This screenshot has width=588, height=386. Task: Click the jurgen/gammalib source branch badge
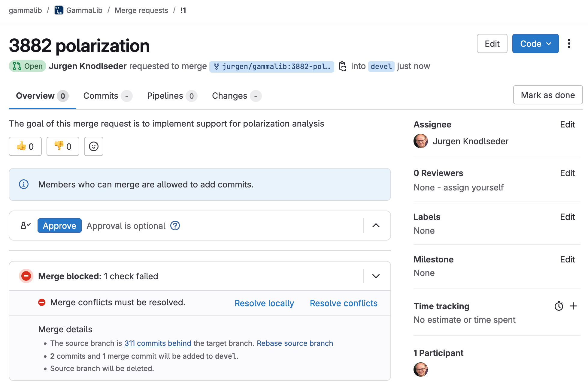click(x=272, y=66)
